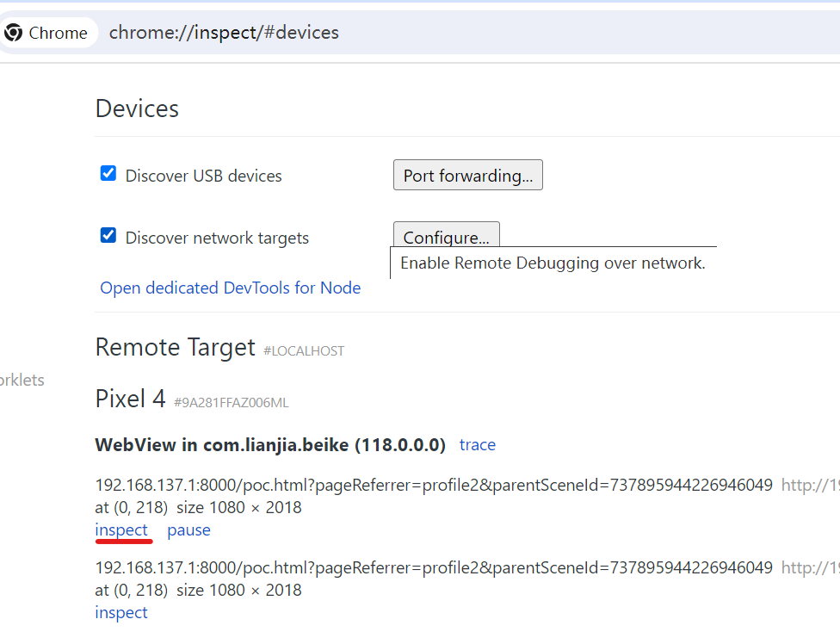Click the red-underlined inspect link next to pause
The image size is (840, 644).
pos(121,529)
